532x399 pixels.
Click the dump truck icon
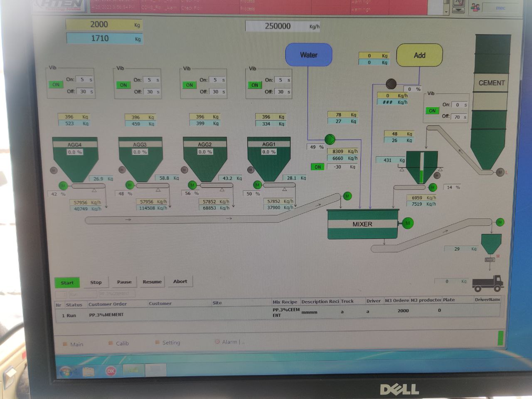click(488, 283)
